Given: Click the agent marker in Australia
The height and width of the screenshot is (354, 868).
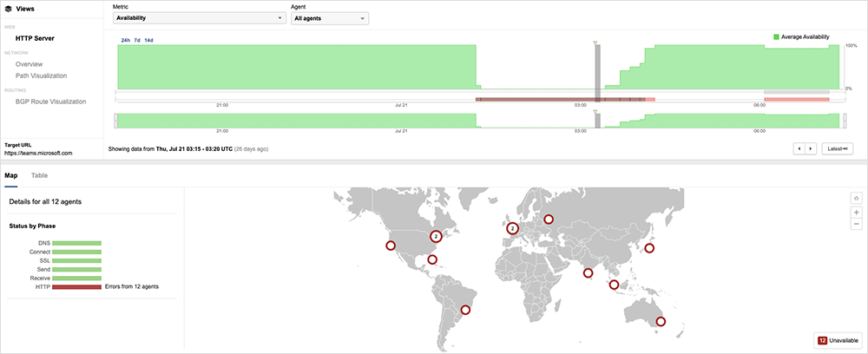Looking at the screenshot, I should (661, 321).
